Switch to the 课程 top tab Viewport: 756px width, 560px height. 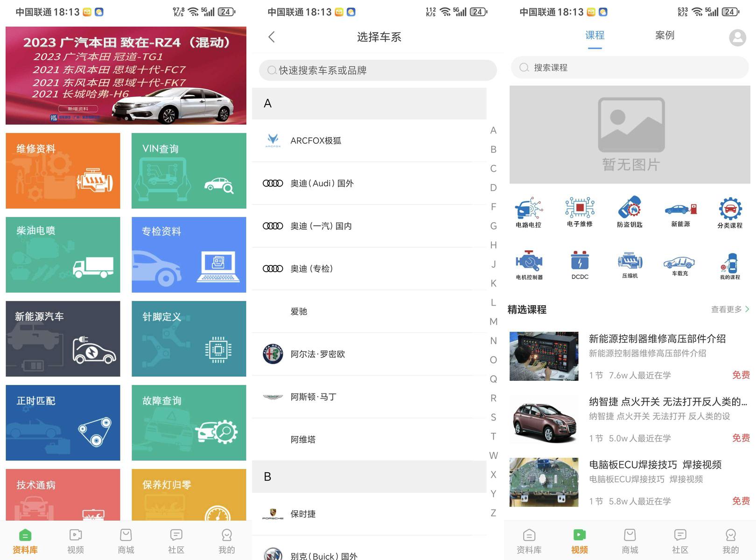point(595,35)
